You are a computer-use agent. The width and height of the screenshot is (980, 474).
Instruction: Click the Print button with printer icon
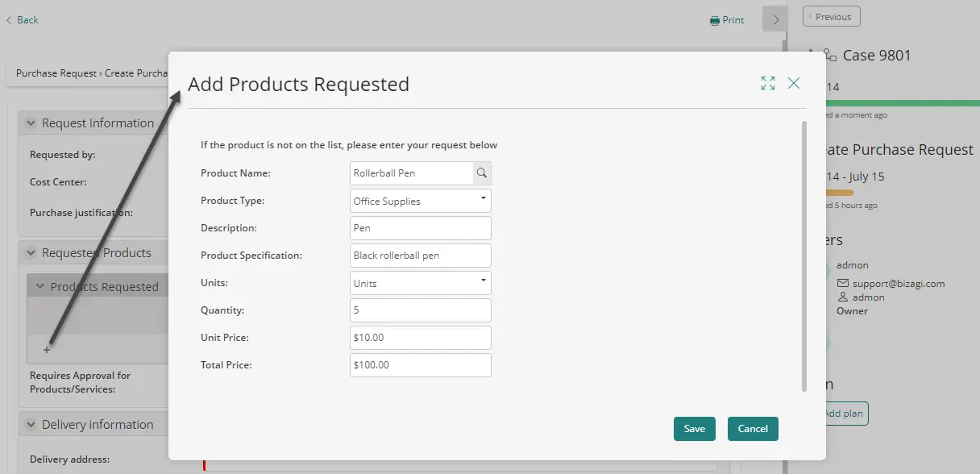pyautogui.click(x=727, y=20)
